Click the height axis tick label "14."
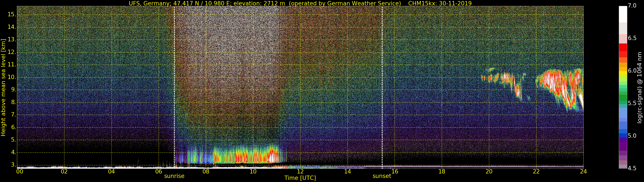644x182 pixels. point(12,27)
